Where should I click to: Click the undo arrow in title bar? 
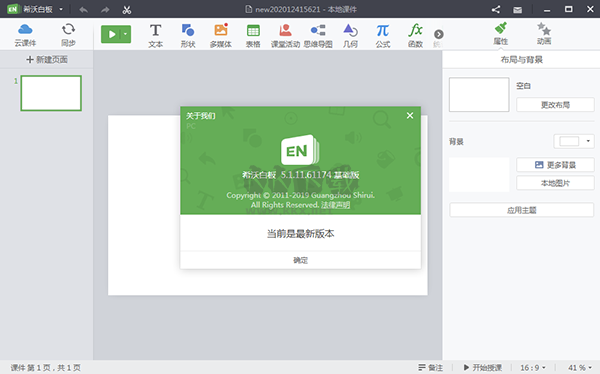(83, 10)
